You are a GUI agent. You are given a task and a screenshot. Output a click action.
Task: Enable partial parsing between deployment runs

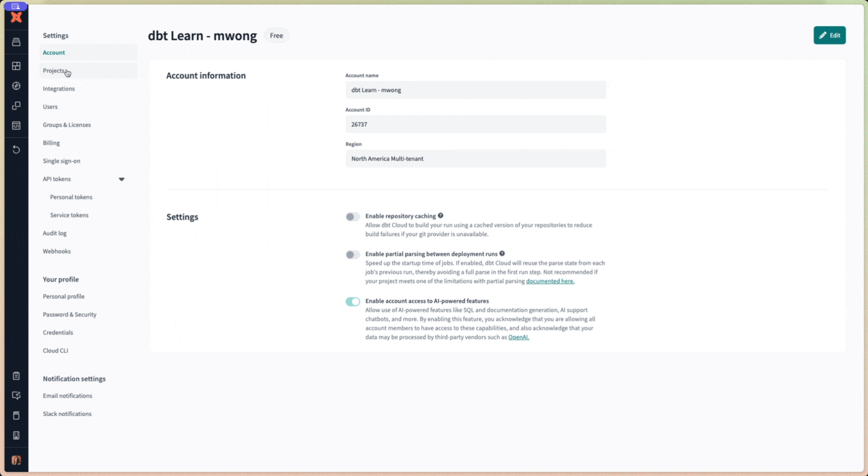tap(352, 255)
